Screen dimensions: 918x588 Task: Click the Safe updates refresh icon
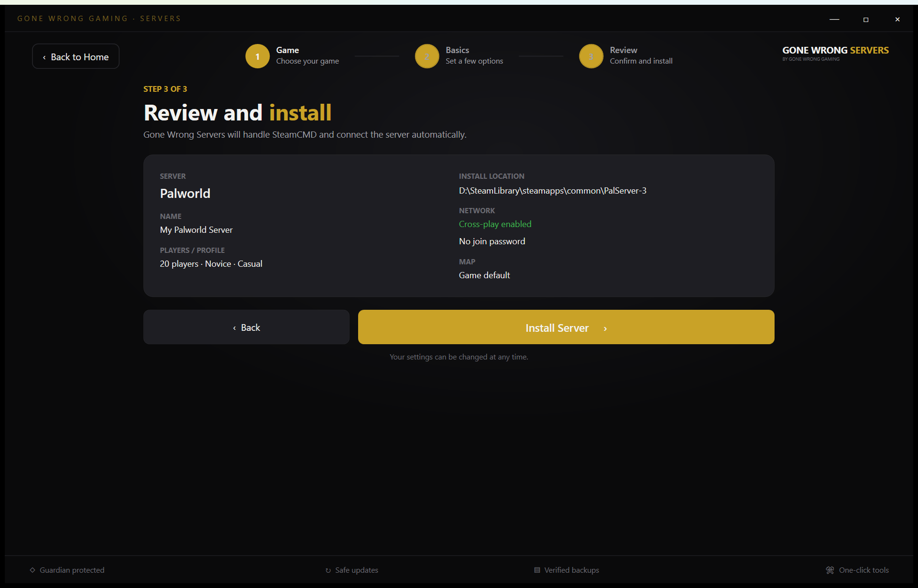click(328, 570)
